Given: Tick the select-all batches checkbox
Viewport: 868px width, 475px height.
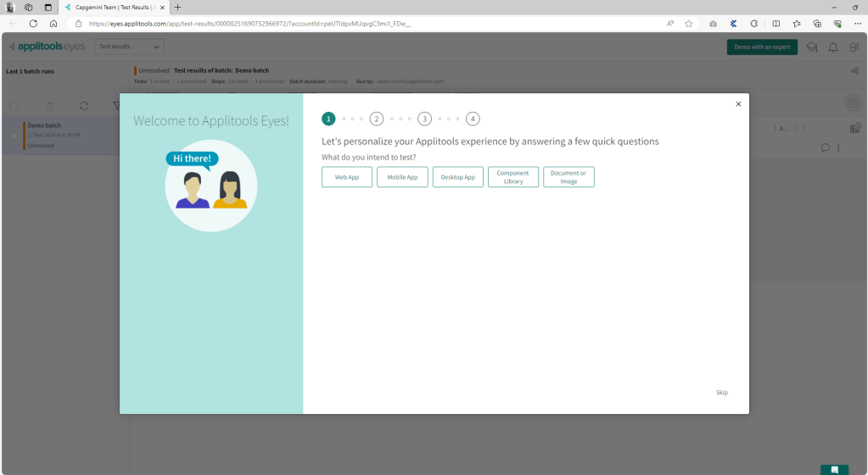Looking at the screenshot, I should [x=14, y=106].
